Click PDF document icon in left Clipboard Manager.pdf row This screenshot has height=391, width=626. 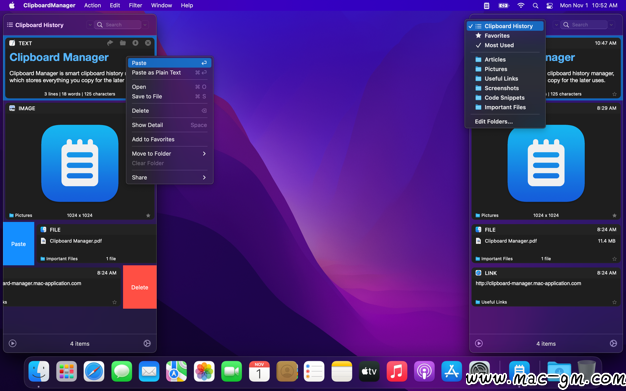click(x=44, y=241)
